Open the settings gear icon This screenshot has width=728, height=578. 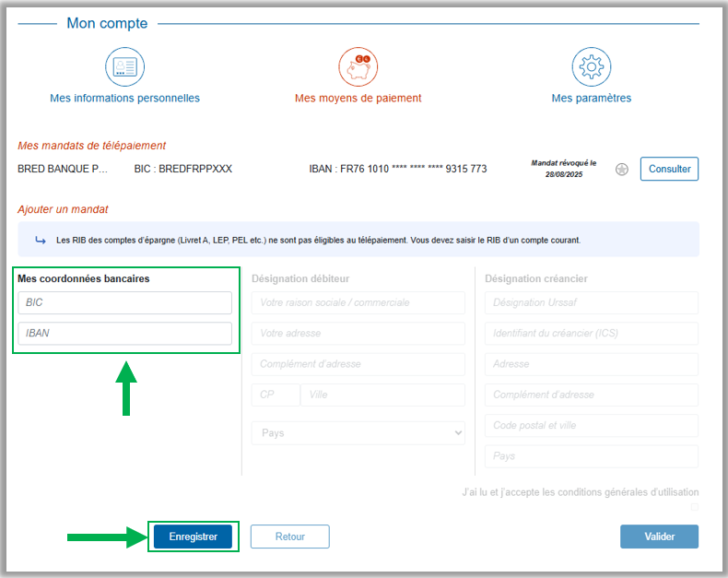click(x=591, y=67)
